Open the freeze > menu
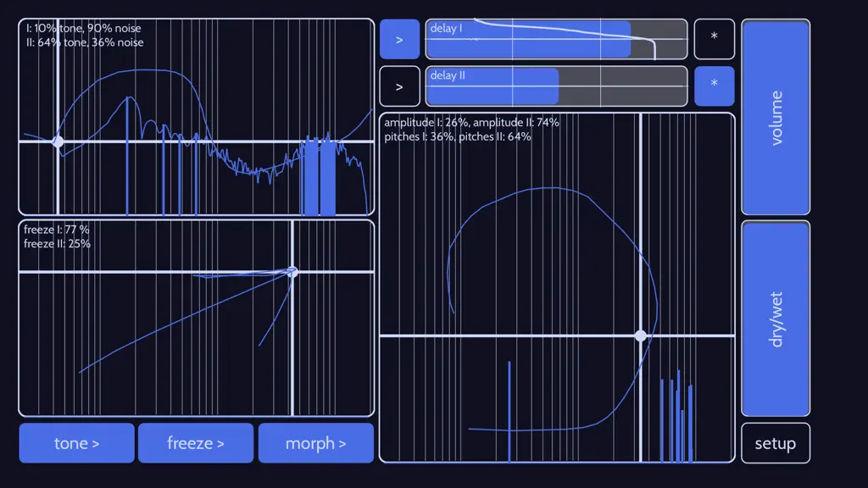Screen dimensions: 868x488 tap(196, 443)
